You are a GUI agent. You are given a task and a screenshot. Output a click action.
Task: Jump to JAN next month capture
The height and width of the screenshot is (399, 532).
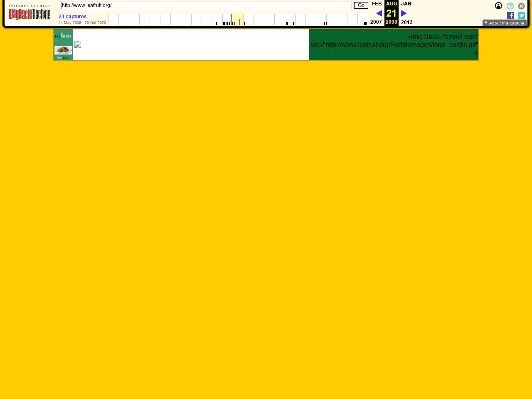click(406, 4)
